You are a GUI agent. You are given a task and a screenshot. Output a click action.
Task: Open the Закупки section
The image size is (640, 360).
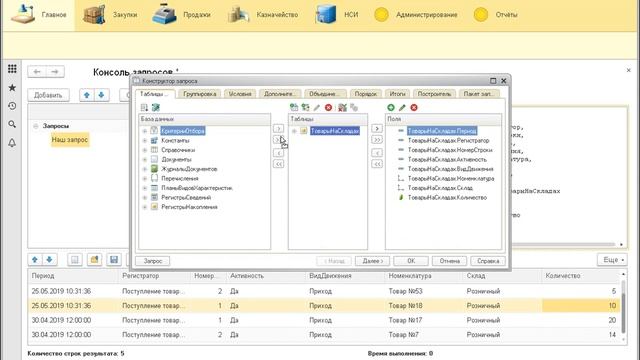click(110, 15)
